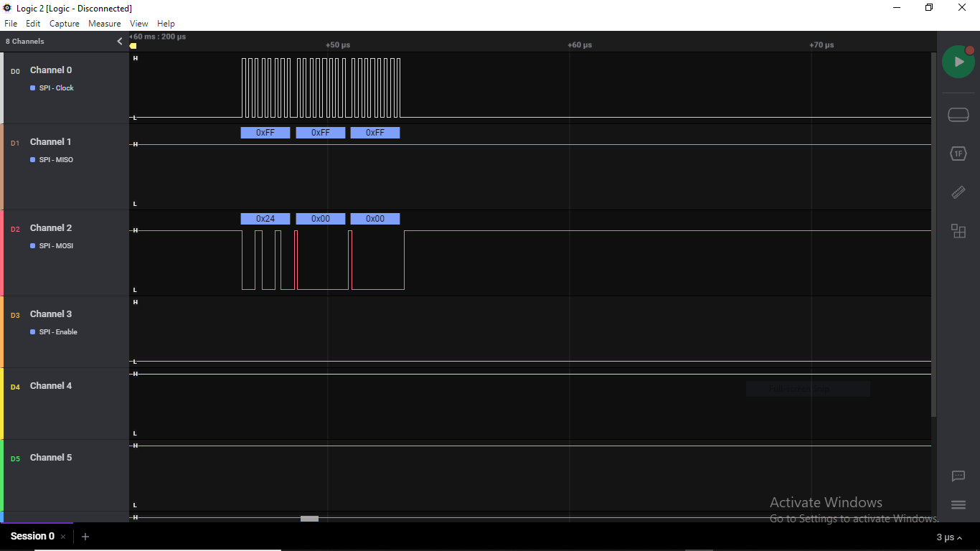980x551 pixels.
Task: Minimize the Logic 2 window
Action: coord(897,8)
